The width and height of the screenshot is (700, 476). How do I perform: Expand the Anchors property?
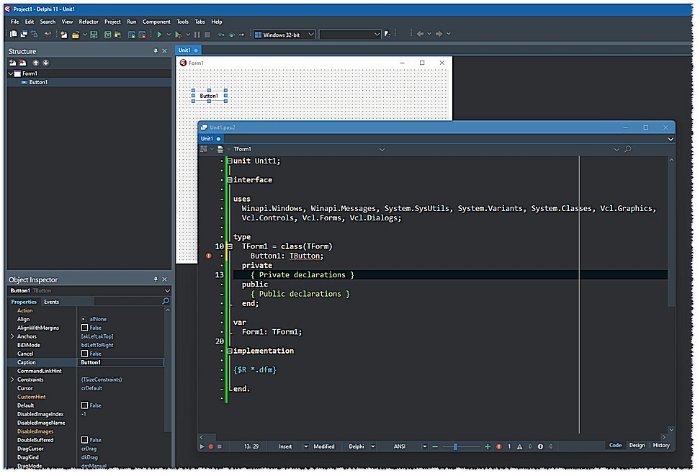[12, 336]
